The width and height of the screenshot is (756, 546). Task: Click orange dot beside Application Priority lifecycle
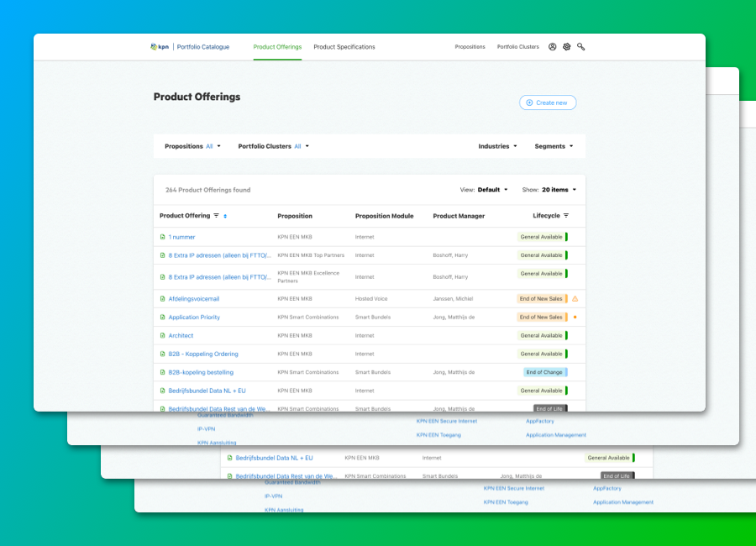[x=575, y=318]
